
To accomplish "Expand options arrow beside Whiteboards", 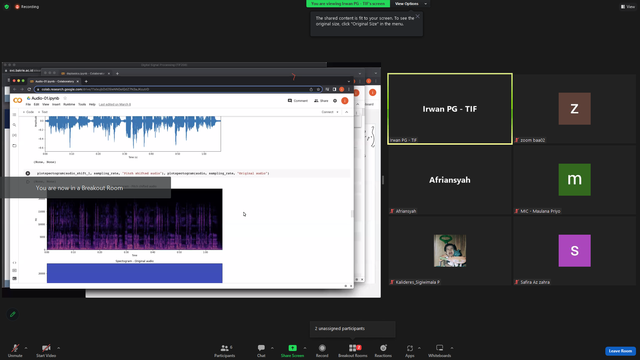I will coord(452,348).
